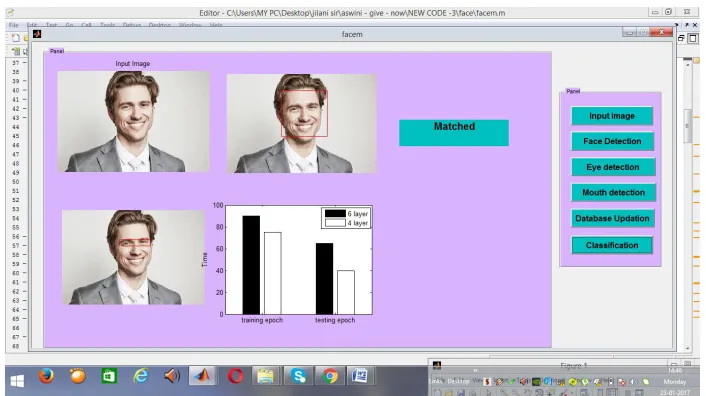This screenshot has height=396, width=706.
Task: Run the Classification button
Action: (x=612, y=245)
